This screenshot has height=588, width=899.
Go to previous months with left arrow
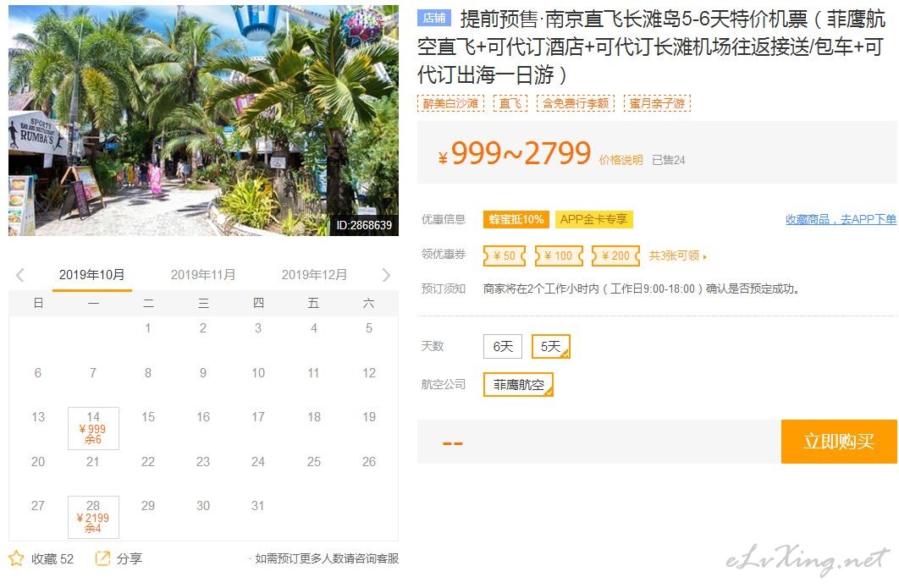pos(20,275)
